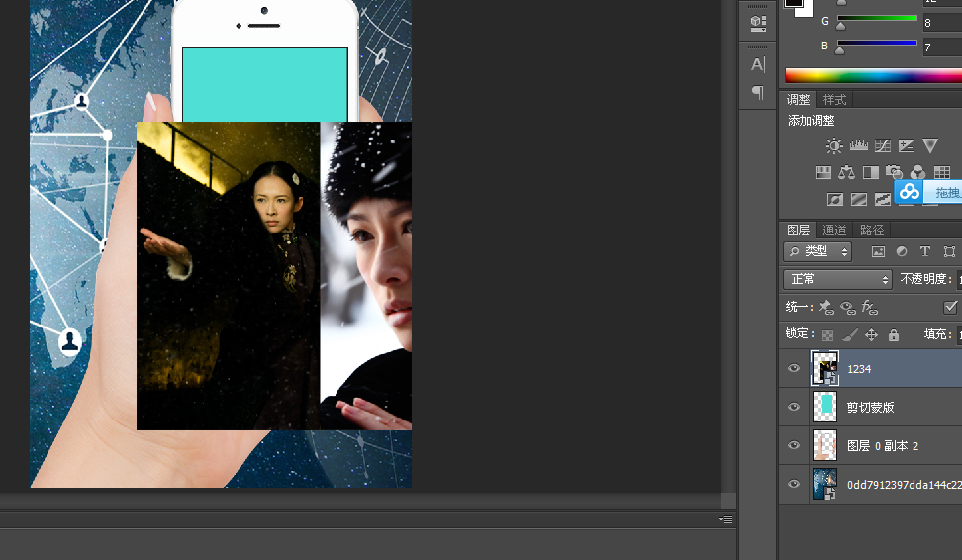Add a Posterize adjustment
The height and width of the screenshot is (560, 962).
click(x=859, y=199)
